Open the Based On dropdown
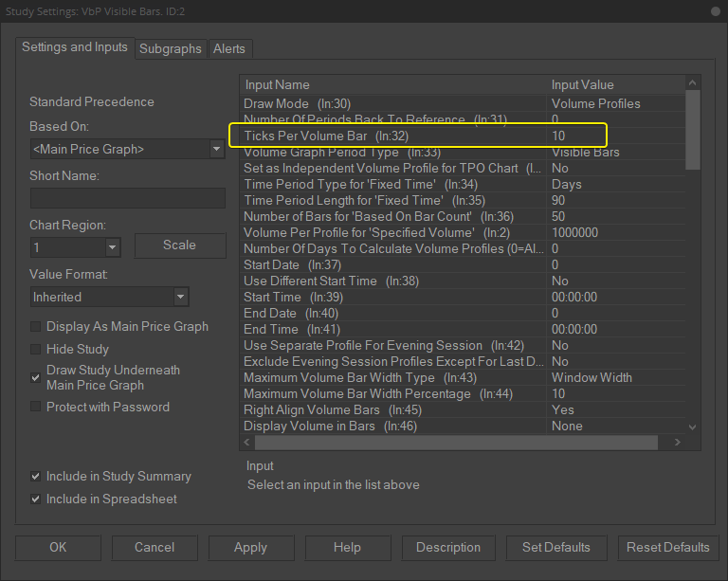Image resolution: width=728 pixels, height=581 pixels. tap(217, 149)
